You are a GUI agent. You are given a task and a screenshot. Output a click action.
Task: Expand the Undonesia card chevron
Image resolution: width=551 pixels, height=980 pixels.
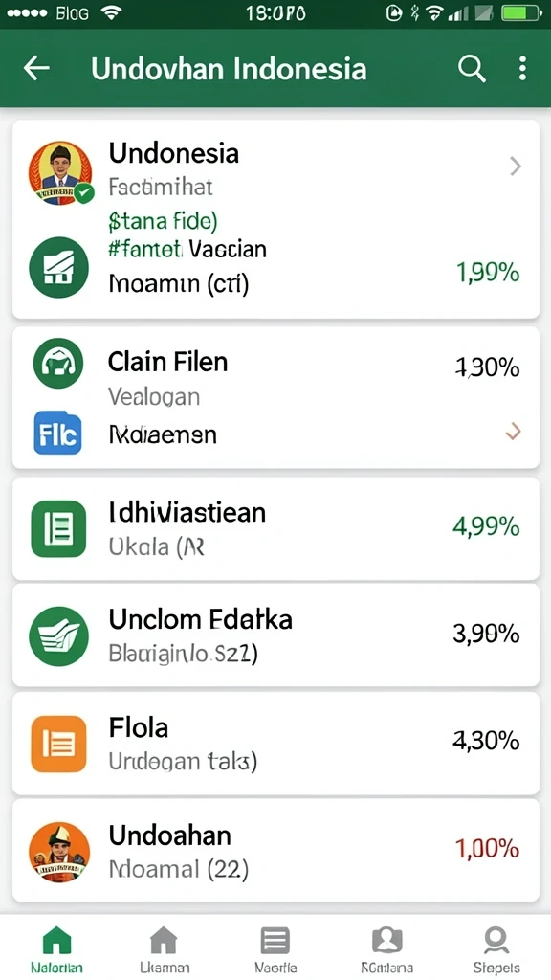(x=516, y=166)
